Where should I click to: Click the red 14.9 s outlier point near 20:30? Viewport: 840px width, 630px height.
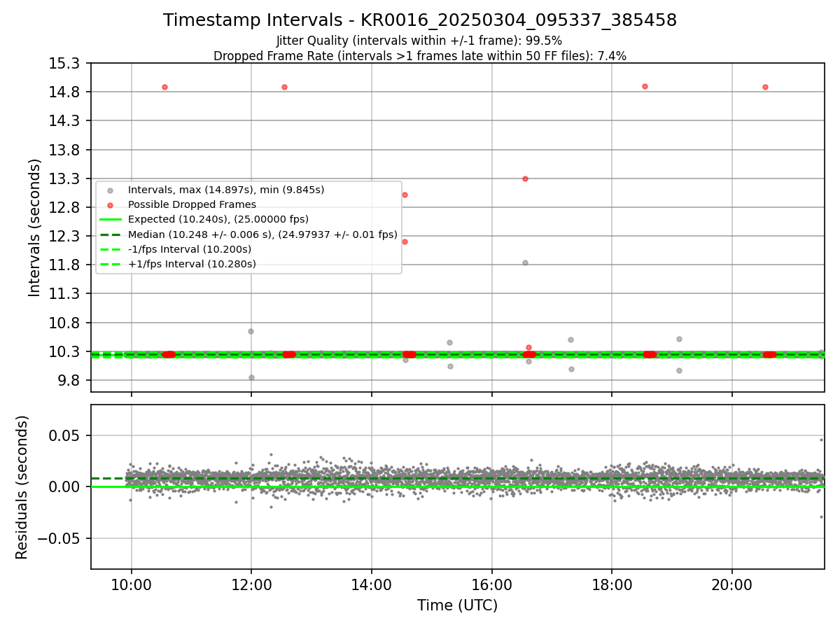(x=765, y=87)
